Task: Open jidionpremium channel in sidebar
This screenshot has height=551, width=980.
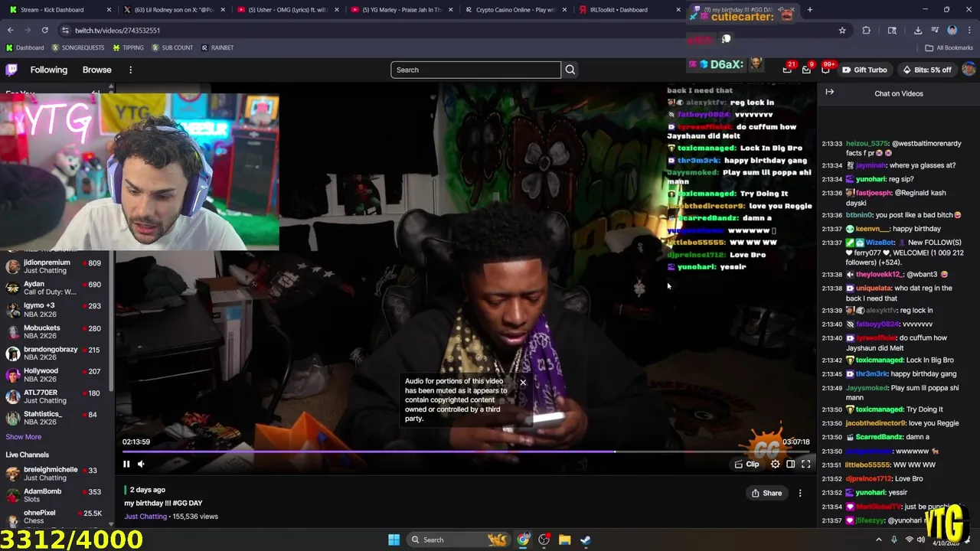Action: coord(57,266)
